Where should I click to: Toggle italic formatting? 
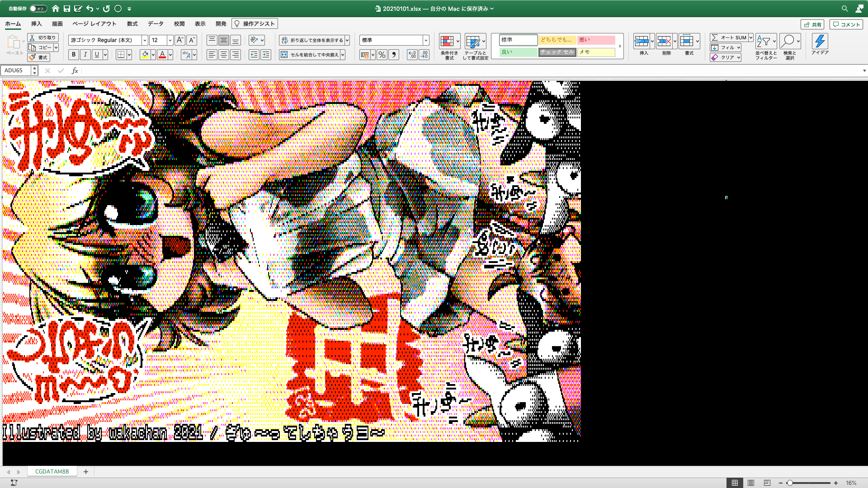[85, 55]
